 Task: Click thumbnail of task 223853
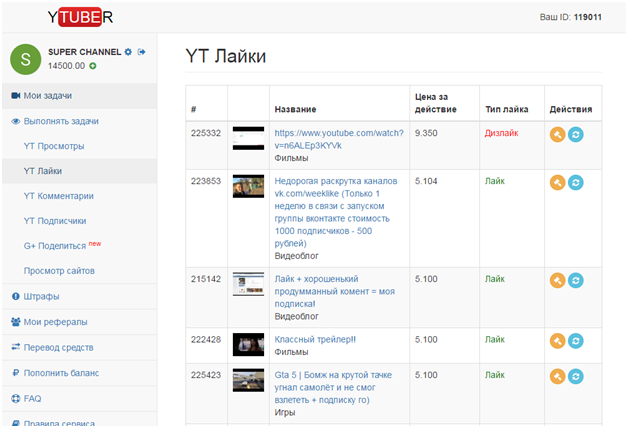point(248,186)
